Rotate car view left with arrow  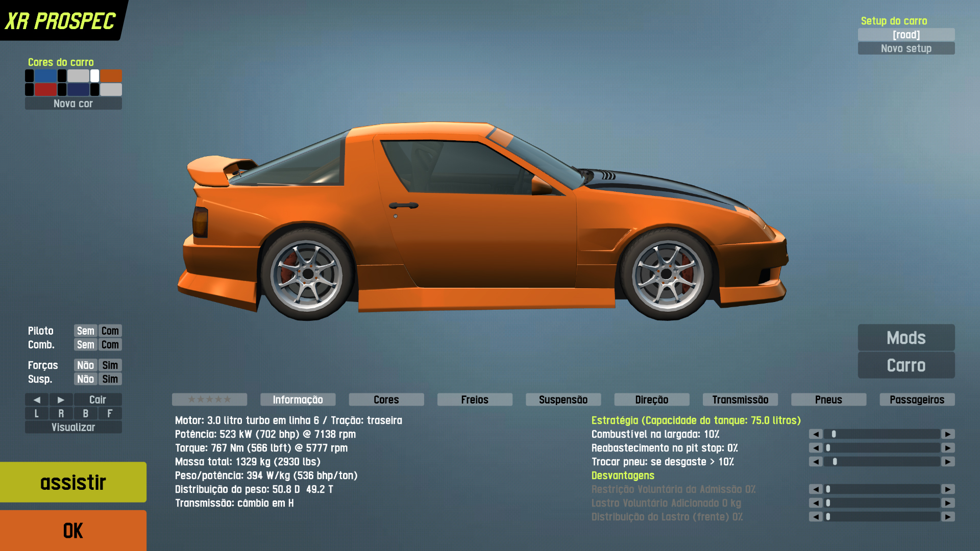[36, 400]
